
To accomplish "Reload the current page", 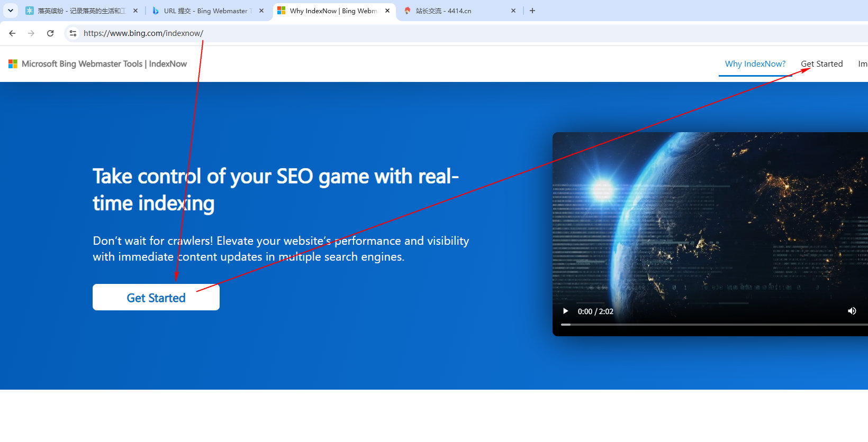I will point(50,33).
